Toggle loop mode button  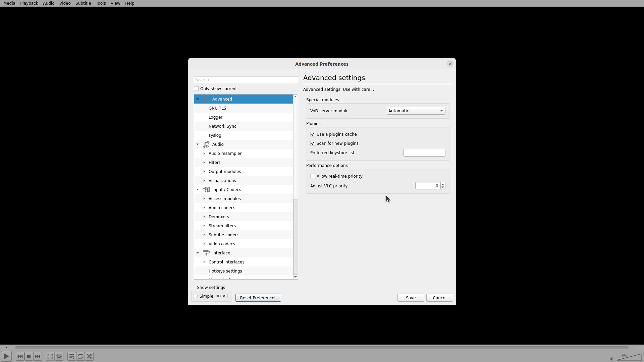click(x=80, y=356)
